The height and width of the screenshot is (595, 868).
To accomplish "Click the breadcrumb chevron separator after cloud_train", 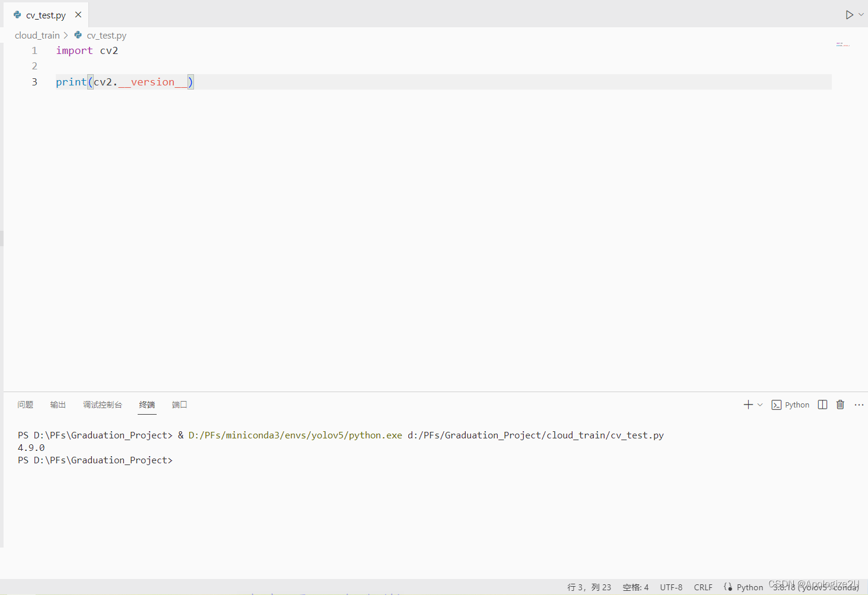I will 66,36.
